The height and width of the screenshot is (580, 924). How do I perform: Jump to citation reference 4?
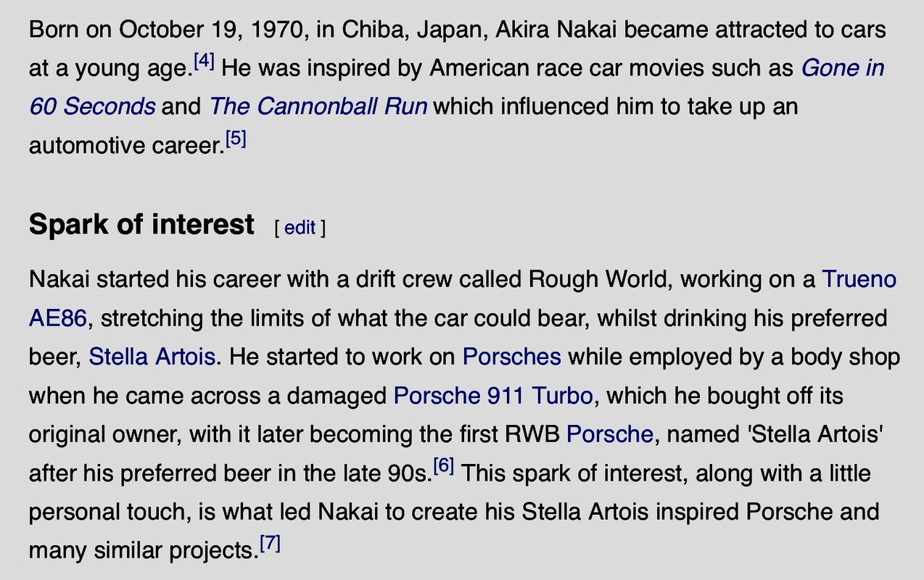(x=204, y=61)
